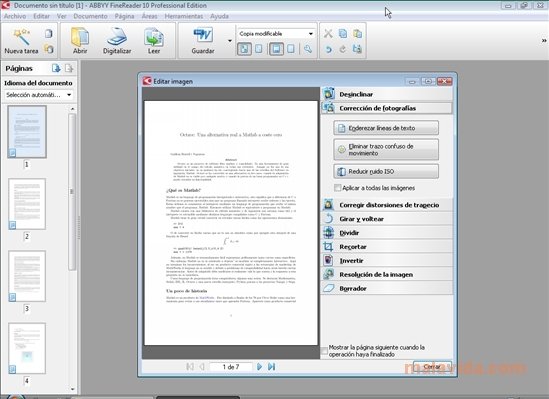This screenshot has height=399, width=549.
Task: Select page 3 thumbnail
Action: (27, 276)
